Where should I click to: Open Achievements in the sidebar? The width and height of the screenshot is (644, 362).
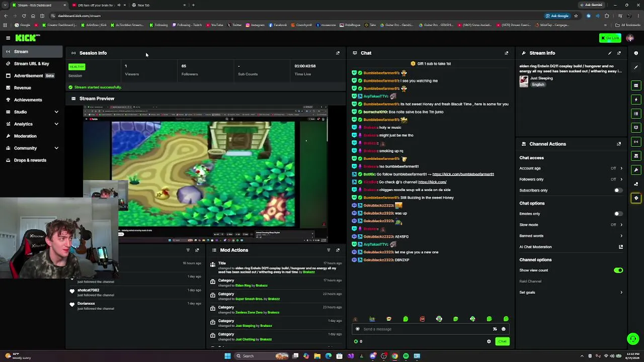pyautogui.click(x=33, y=100)
